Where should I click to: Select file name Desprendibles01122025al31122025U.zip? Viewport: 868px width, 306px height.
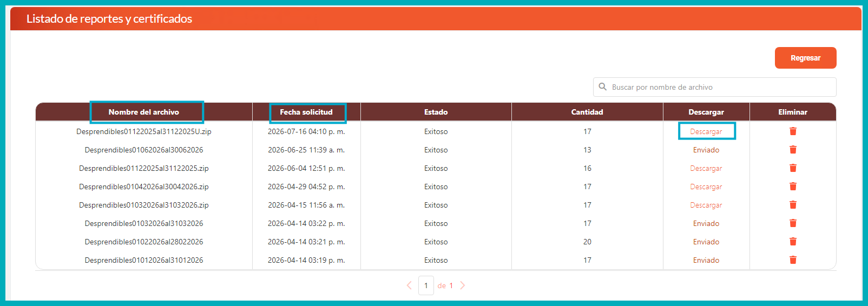(x=144, y=131)
